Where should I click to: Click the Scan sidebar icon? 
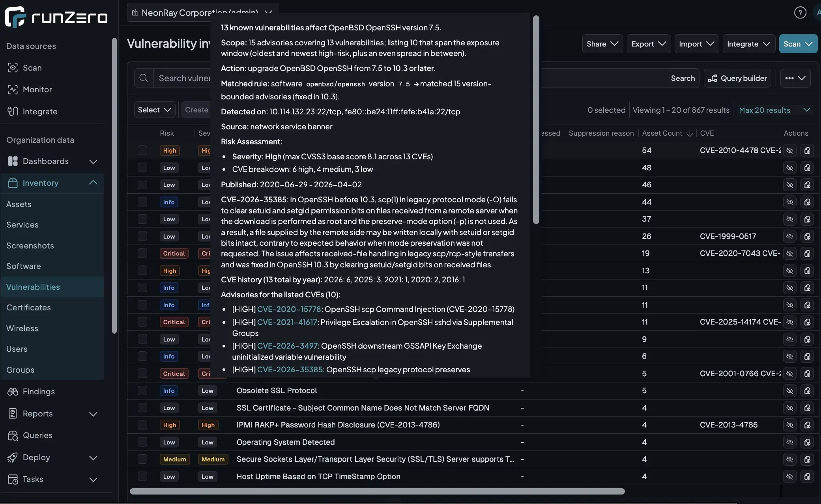[x=13, y=68]
